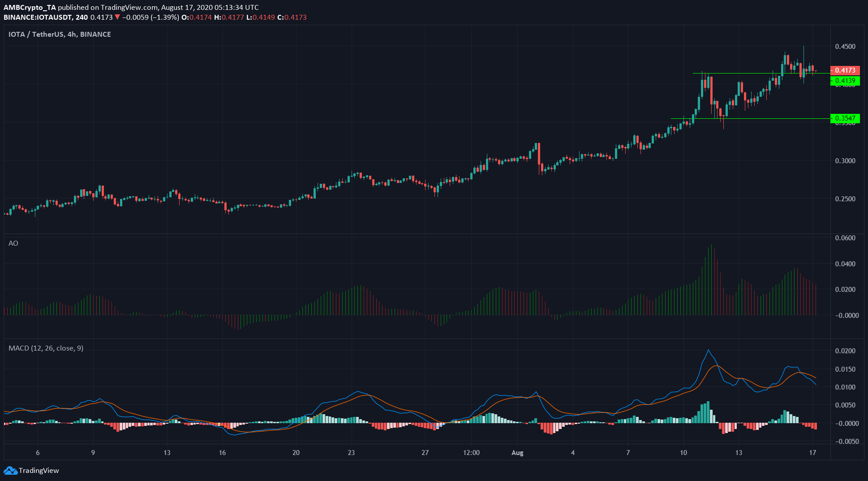
Task: Click the red 0.4173 current price label
Action: 845,70
